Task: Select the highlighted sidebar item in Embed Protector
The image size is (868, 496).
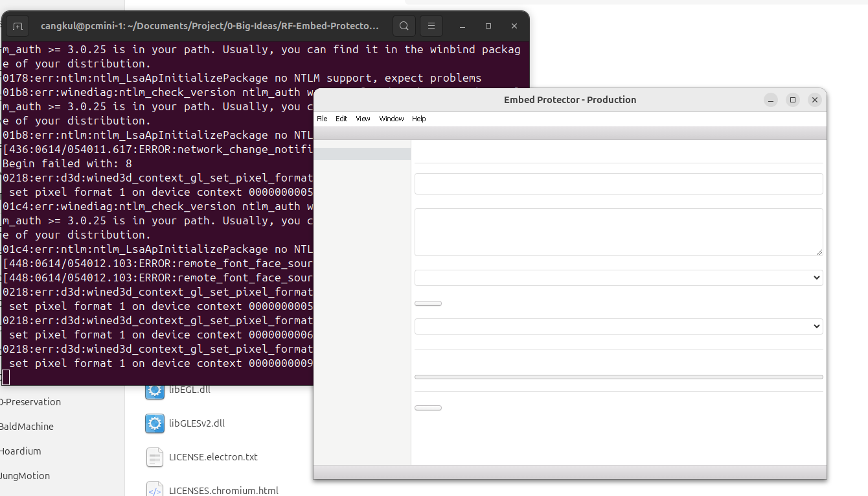Action: point(362,154)
